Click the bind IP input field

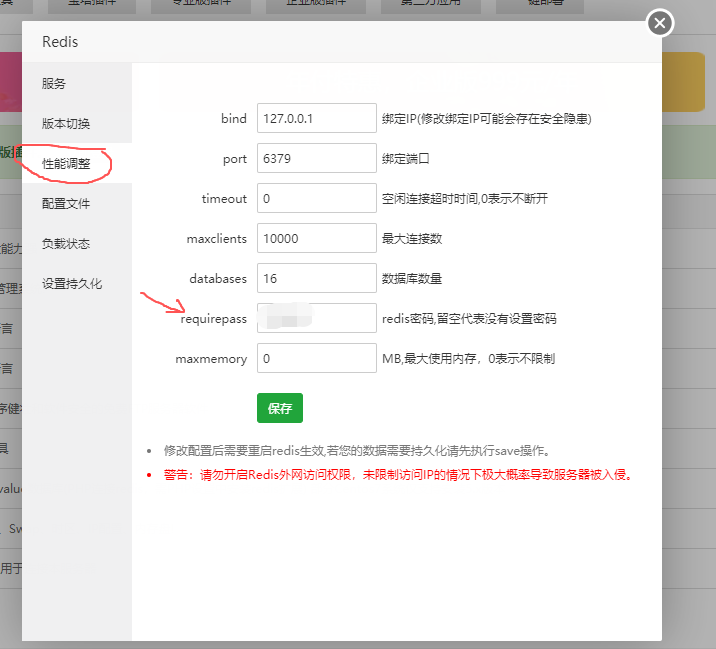pyautogui.click(x=316, y=118)
